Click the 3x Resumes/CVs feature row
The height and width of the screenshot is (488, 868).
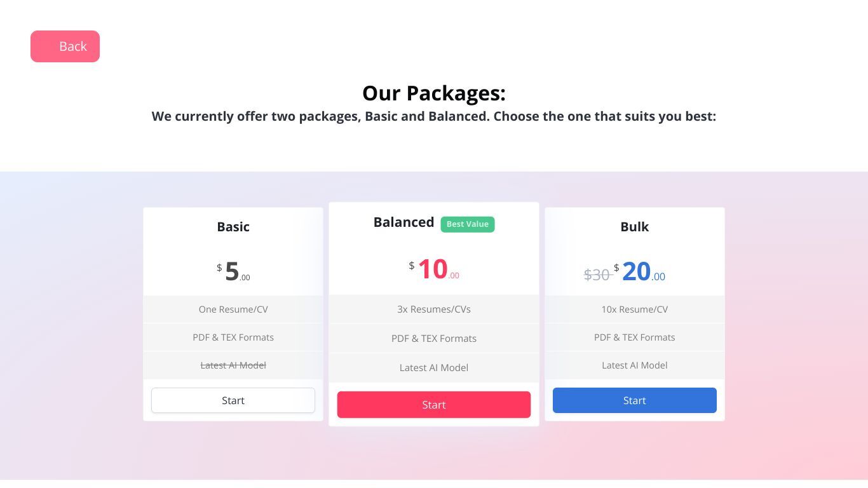pos(434,309)
